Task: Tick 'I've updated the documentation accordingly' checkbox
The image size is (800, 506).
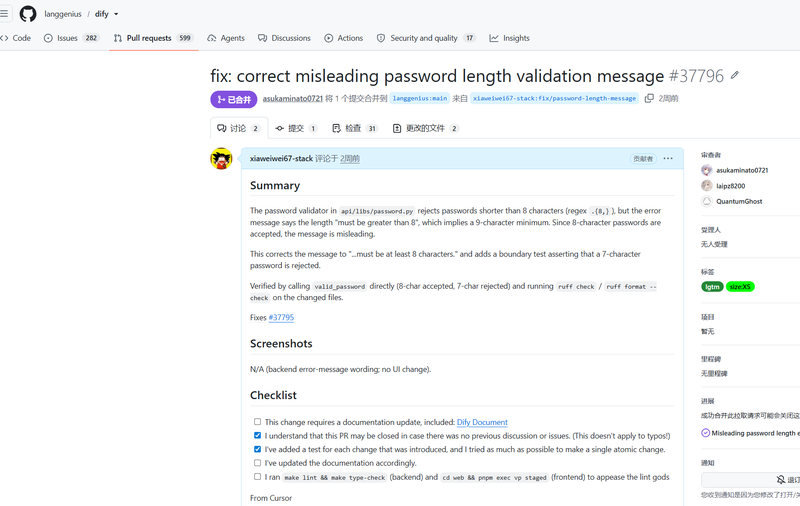Action: pos(257,463)
